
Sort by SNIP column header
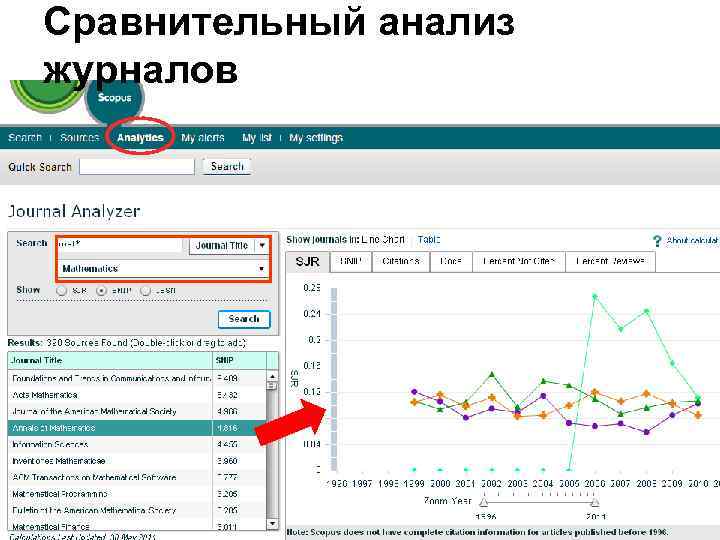click(239, 360)
